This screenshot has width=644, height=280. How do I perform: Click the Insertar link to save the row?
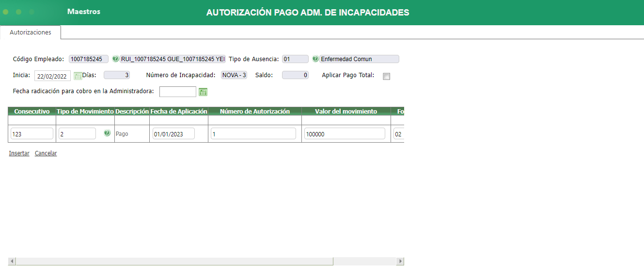[x=19, y=153]
